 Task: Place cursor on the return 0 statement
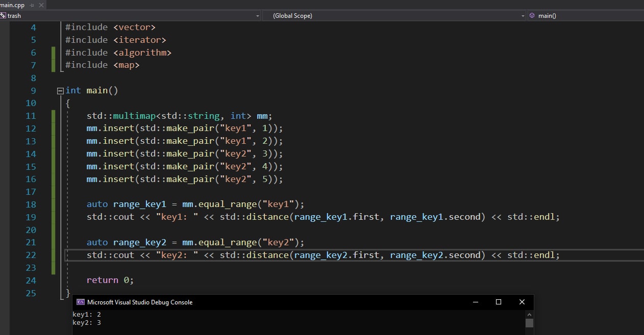[110, 280]
